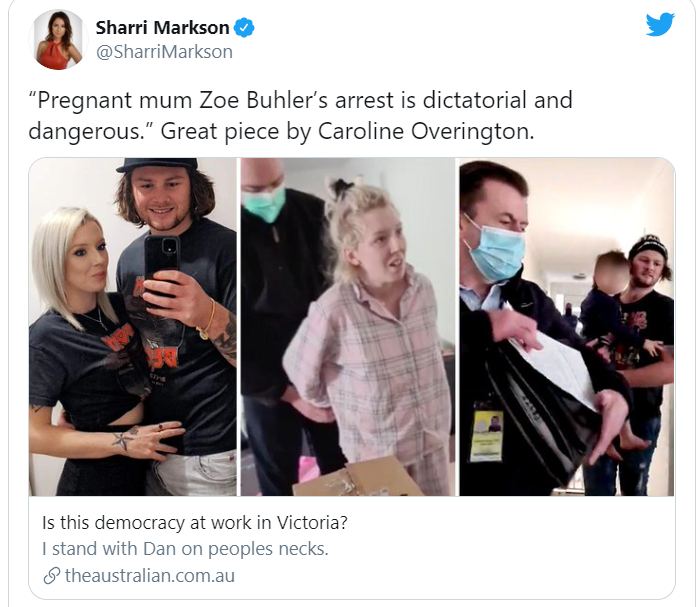
Task: Click the cardboard box in middle photo
Action: [x=358, y=477]
